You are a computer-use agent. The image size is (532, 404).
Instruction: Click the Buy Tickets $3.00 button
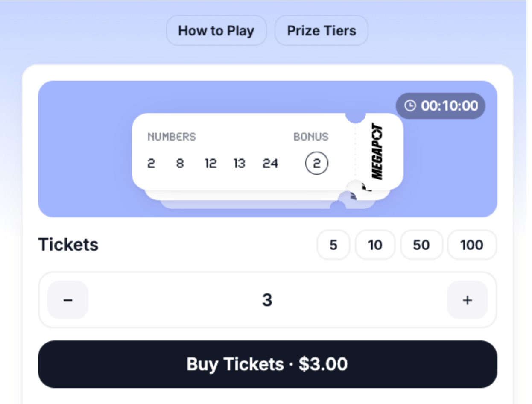click(x=267, y=364)
